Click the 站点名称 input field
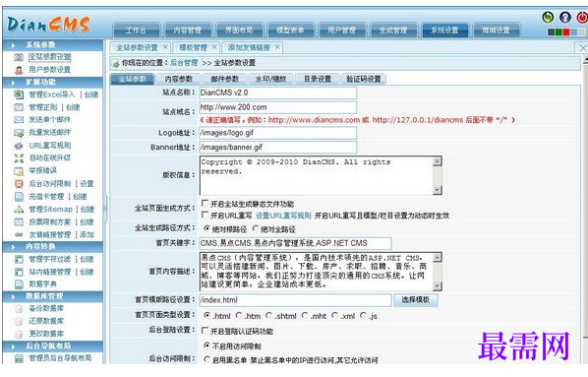This screenshot has width=588, height=377. coord(278,93)
